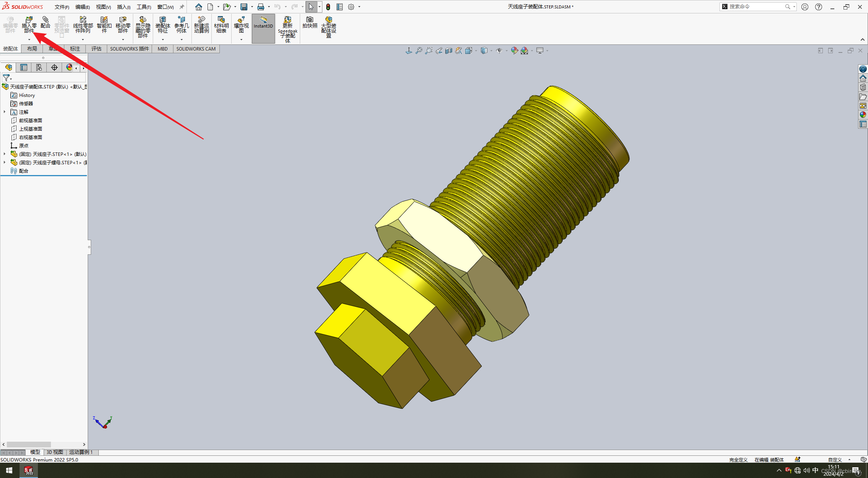Open the 工具(T) menu
Viewport: 868px width, 478px height.
(144, 7)
